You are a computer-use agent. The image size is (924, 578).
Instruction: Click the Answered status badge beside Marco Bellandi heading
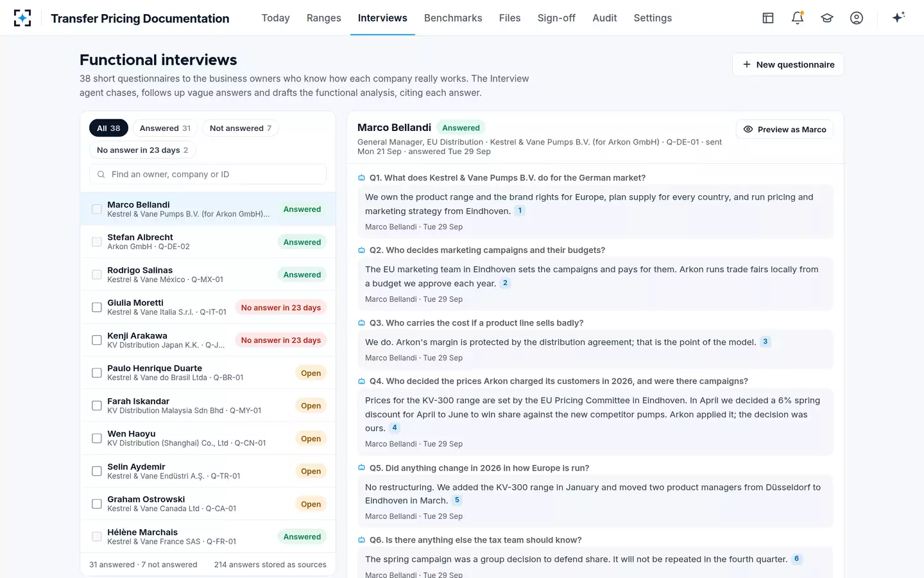461,128
